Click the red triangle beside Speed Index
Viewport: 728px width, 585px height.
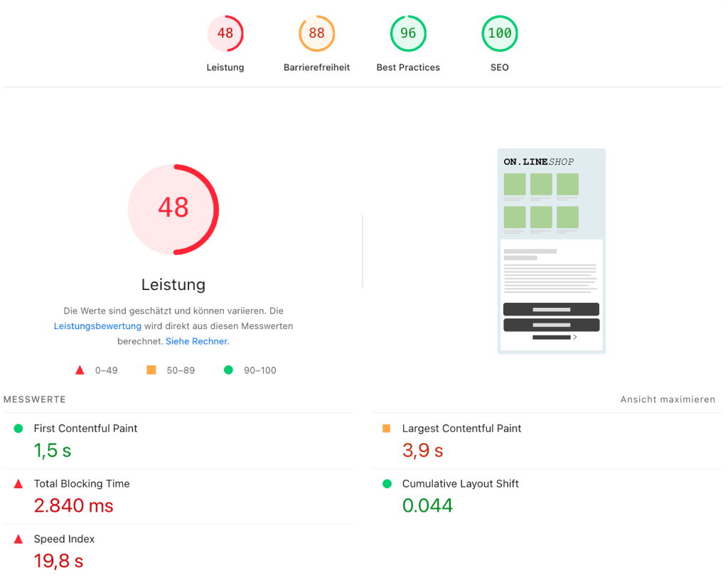pyautogui.click(x=18, y=540)
